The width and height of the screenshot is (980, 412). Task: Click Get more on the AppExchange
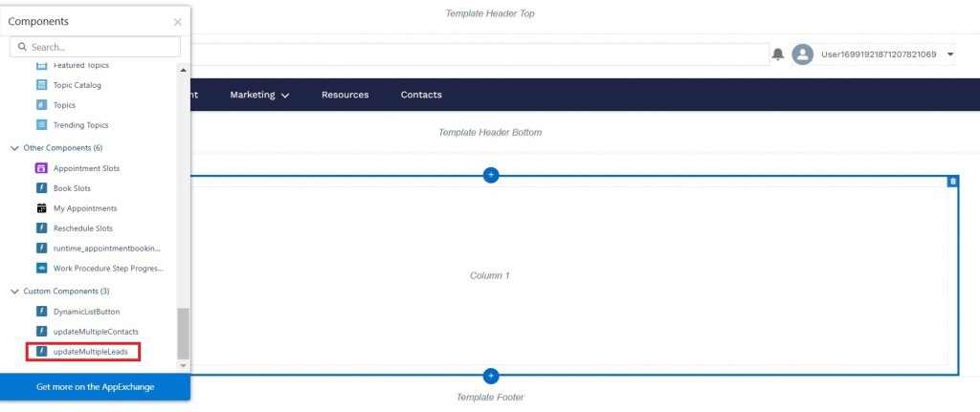click(x=95, y=387)
